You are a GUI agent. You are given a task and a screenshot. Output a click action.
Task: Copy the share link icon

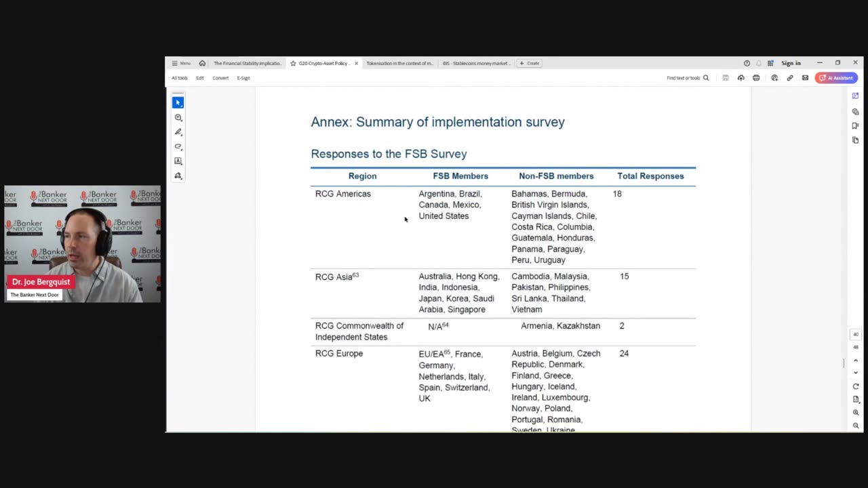(x=790, y=78)
